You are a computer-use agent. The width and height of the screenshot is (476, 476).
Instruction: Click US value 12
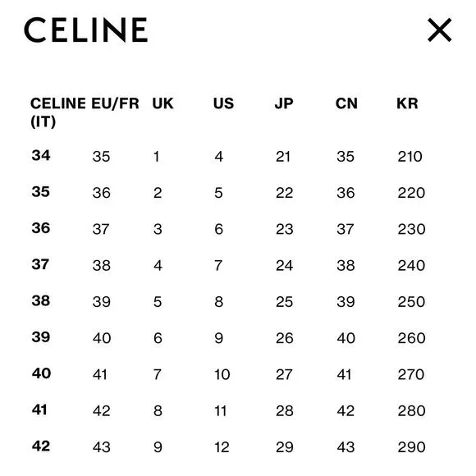tap(222, 447)
